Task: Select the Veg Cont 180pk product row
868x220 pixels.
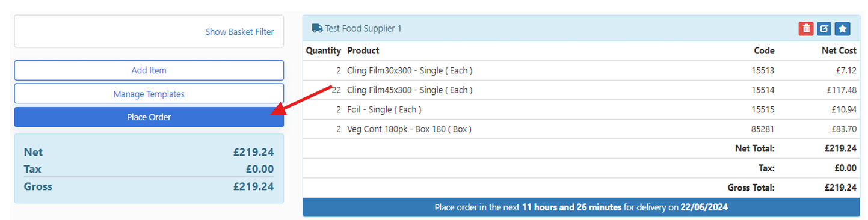Action: click(x=581, y=129)
